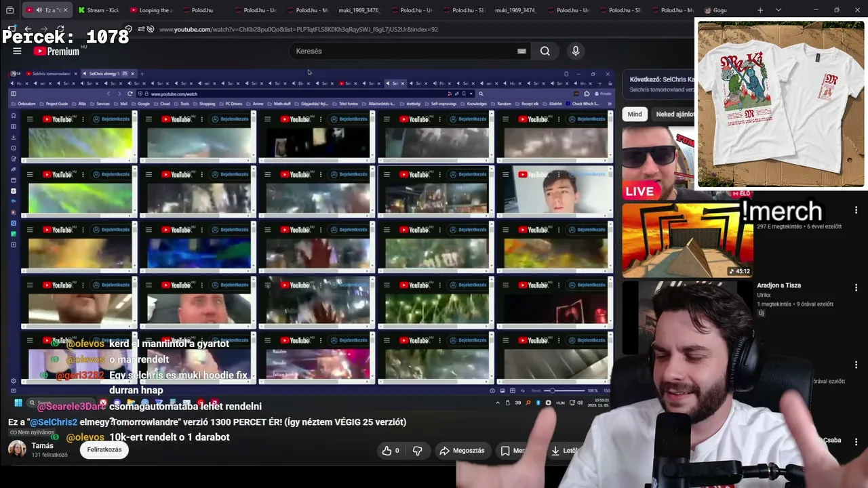Open the Project Guide bookmarks folder

(x=54, y=104)
